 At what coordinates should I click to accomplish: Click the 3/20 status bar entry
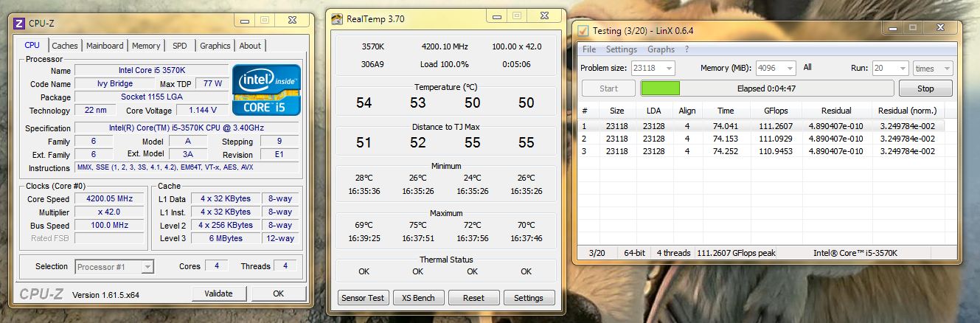click(x=597, y=253)
